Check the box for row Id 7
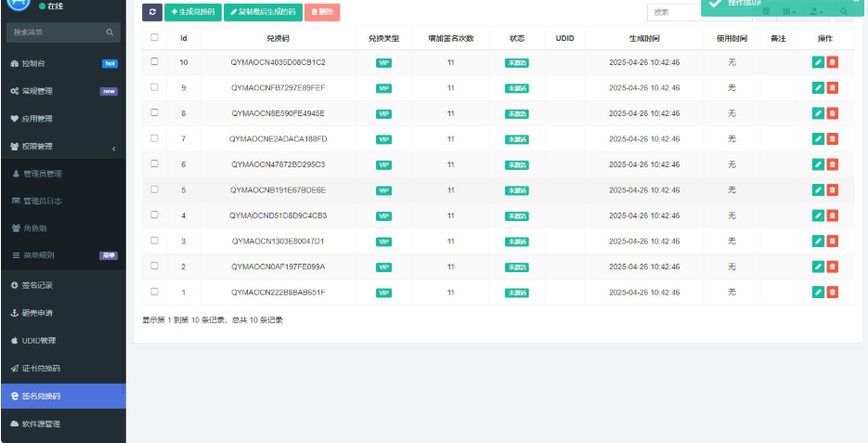Image resolution: width=868 pixels, height=443 pixels. coord(154,137)
